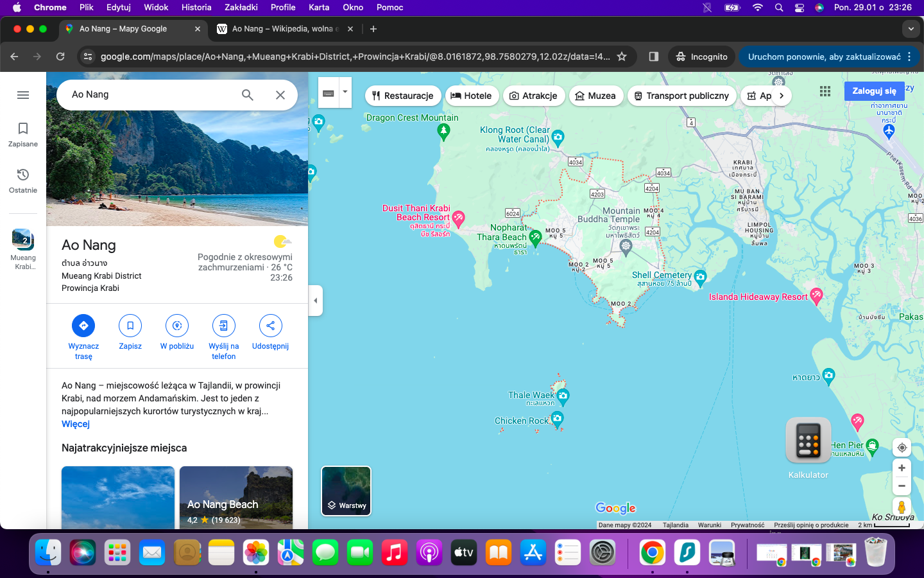This screenshot has width=924, height=578.
Task: Click the show-your-location icon above zoom controls
Action: [x=901, y=448]
